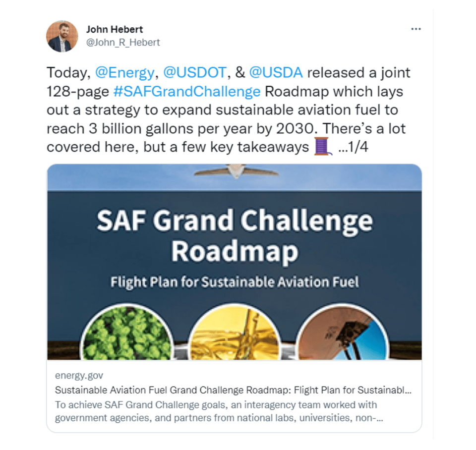This screenshot has height=450, width=476.
Task: Click the '...1/4' thread counter text
Action: 353,147
